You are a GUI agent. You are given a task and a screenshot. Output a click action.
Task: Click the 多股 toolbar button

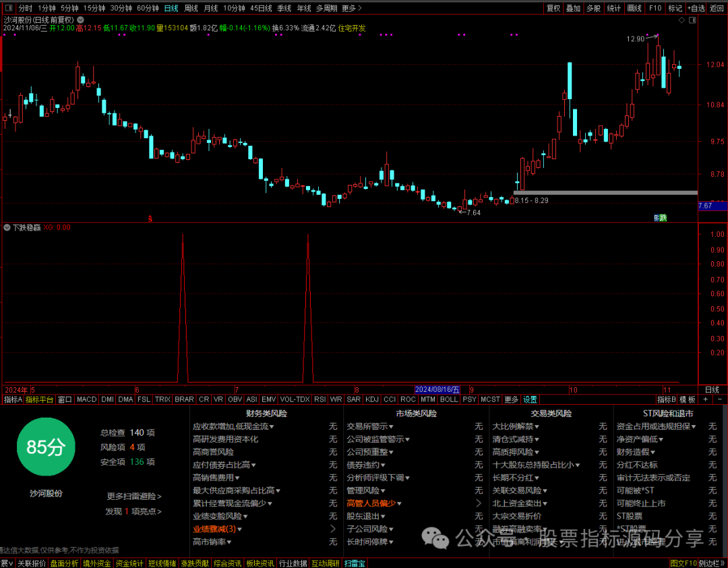tap(593, 8)
